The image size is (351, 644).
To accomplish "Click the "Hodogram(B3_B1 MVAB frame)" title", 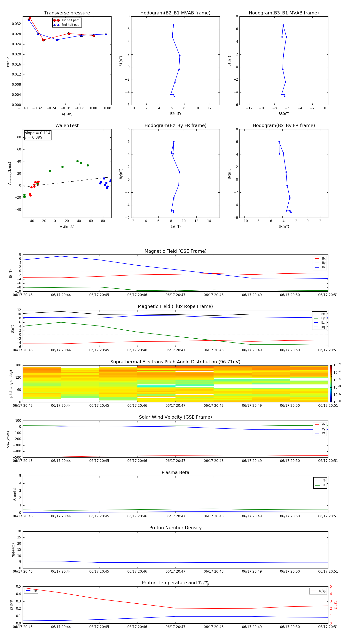I will coord(284,13).
